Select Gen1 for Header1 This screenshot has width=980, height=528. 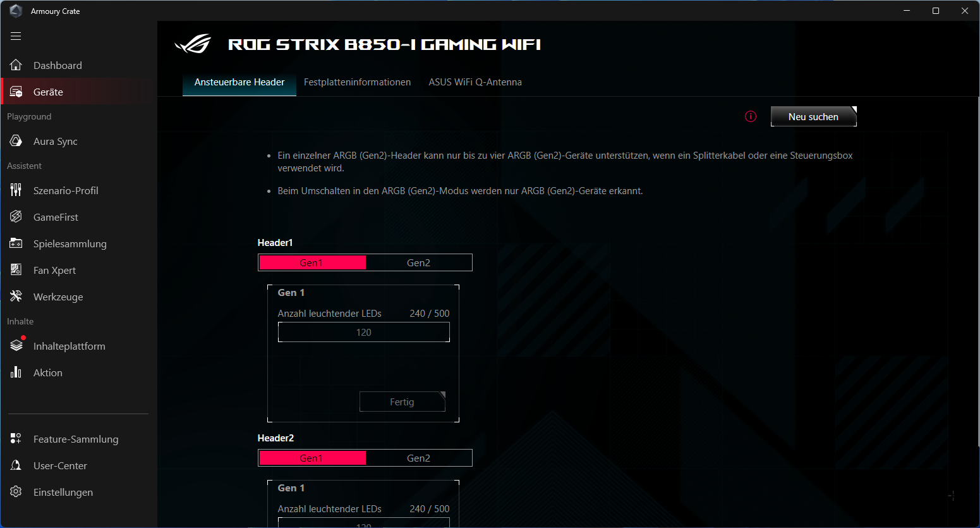(312, 262)
